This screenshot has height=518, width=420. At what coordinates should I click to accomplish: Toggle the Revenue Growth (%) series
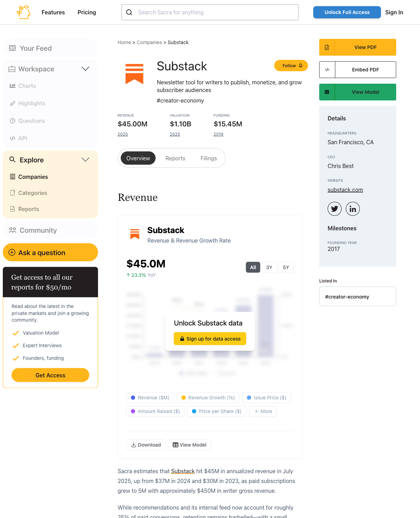(208, 398)
